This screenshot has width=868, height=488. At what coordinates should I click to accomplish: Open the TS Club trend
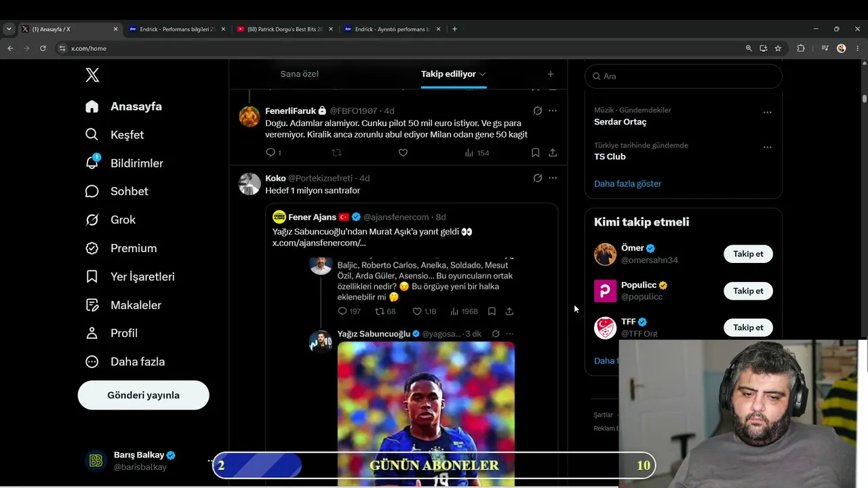610,157
